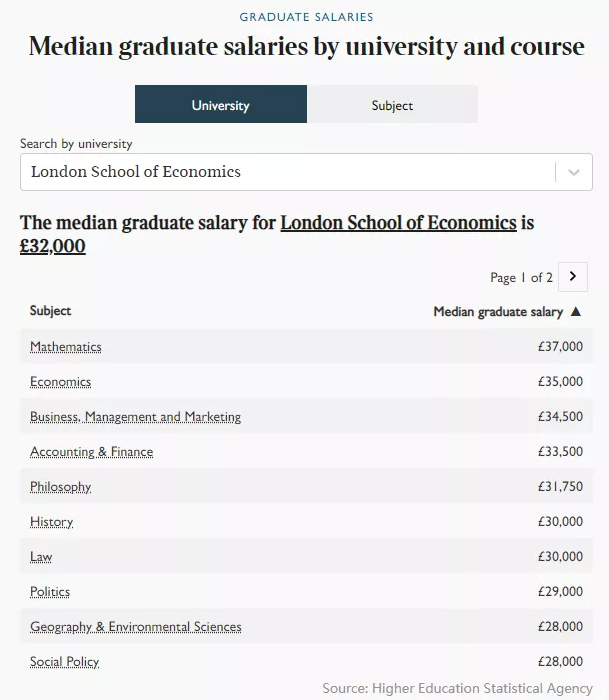The image size is (609, 700).
Task: Open the Law subject link
Action: (41, 557)
